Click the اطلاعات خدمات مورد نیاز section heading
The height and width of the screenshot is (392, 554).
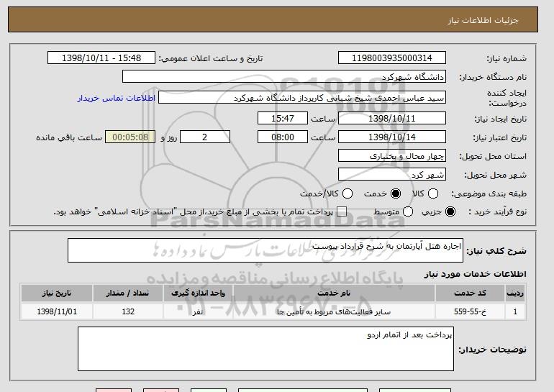click(475, 274)
